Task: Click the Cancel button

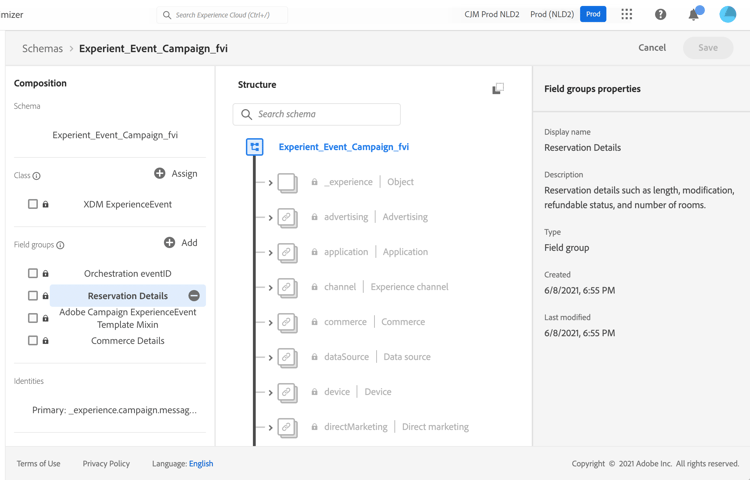Action: point(652,48)
